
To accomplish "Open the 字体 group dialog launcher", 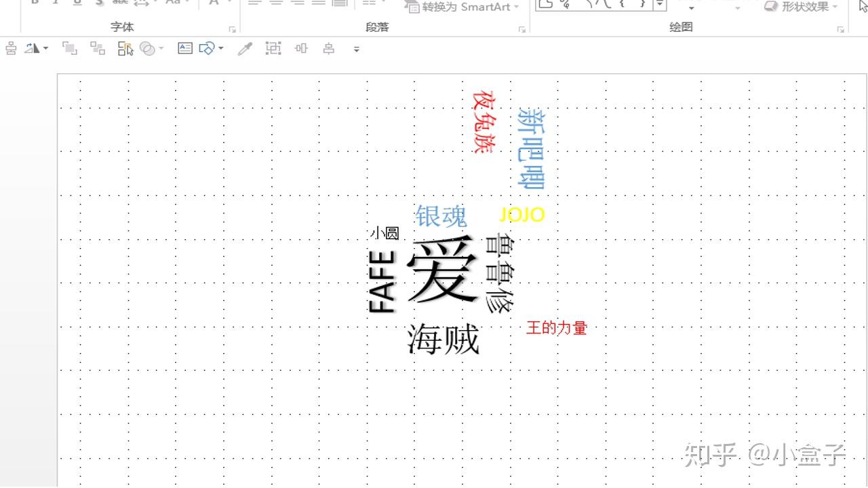I will pos(232,29).
